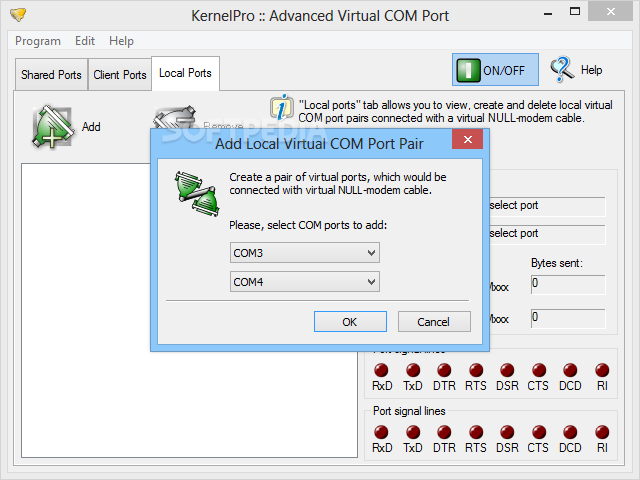
Task: Switch to the Client Ports tab
Action: click(x=120, y=75)
